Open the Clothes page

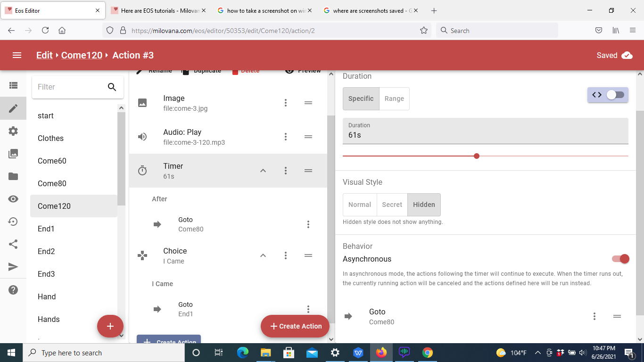coord(74,138)
